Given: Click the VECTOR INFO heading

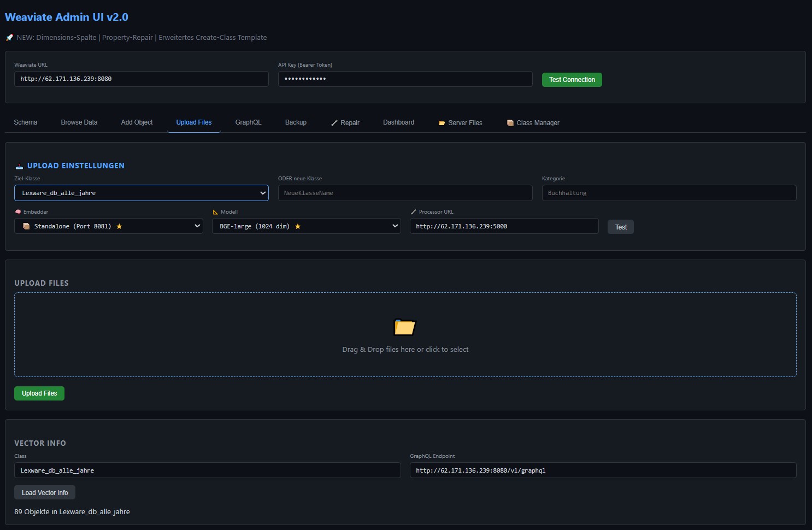Looking at the screenshot, I should click(40, 443).
